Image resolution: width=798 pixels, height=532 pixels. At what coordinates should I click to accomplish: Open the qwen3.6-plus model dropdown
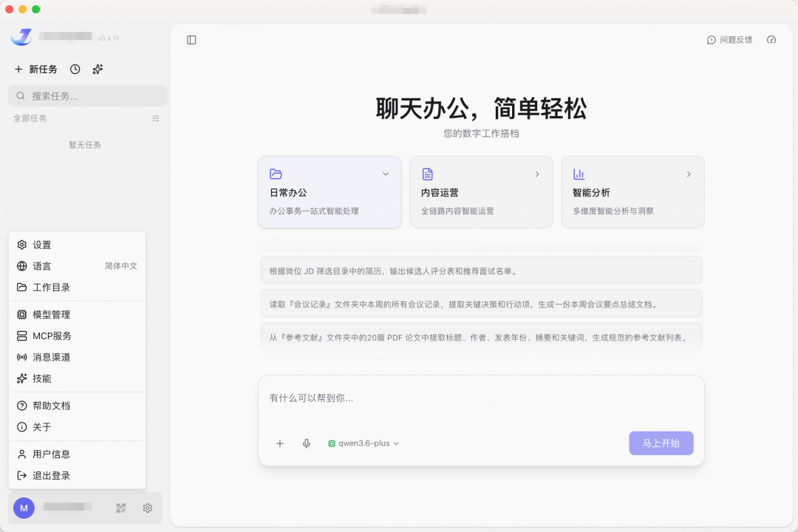coord(364,443)
